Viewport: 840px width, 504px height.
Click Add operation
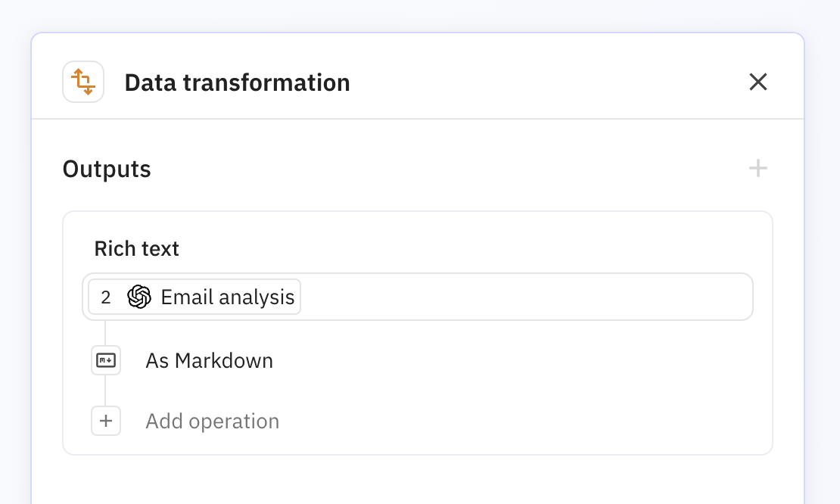(212, 421)
